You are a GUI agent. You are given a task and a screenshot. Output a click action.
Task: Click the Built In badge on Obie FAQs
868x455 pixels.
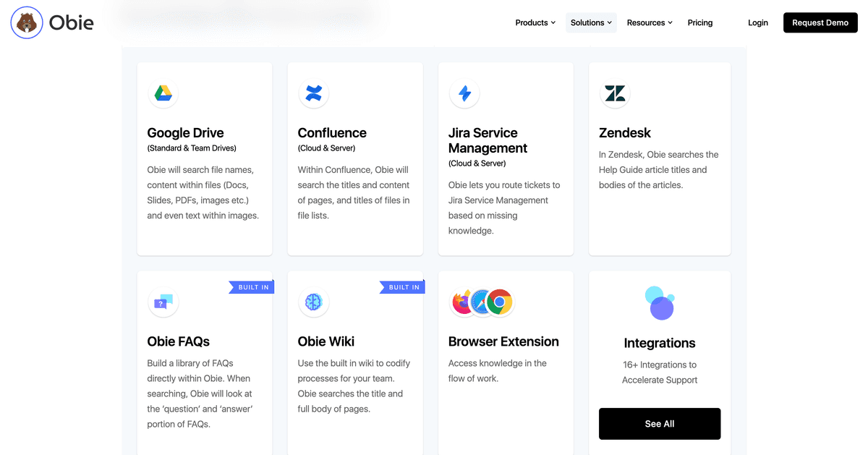252,287
